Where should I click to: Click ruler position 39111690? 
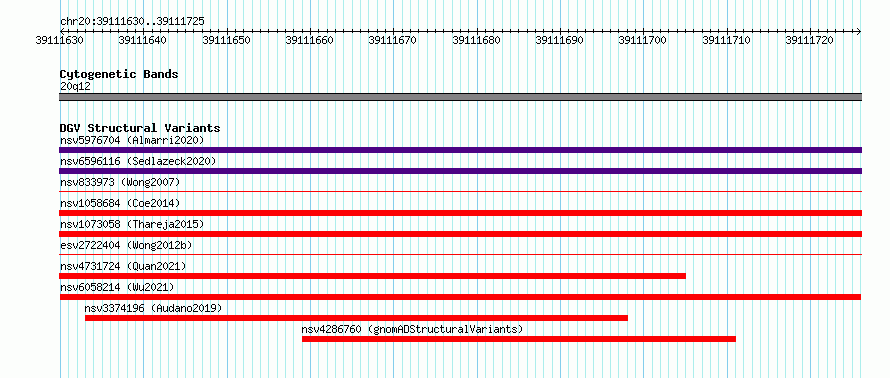pyautogui.click(x=560, y=40)
